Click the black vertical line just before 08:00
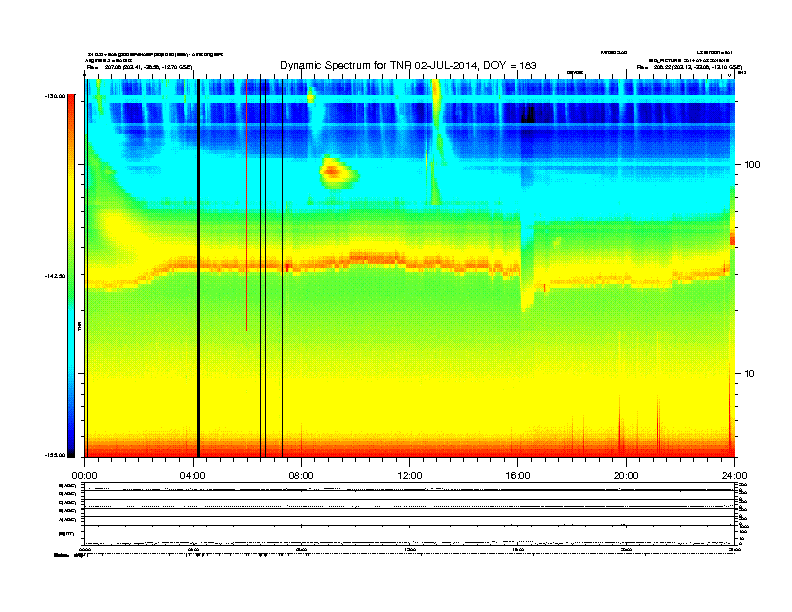 point(282,268)
